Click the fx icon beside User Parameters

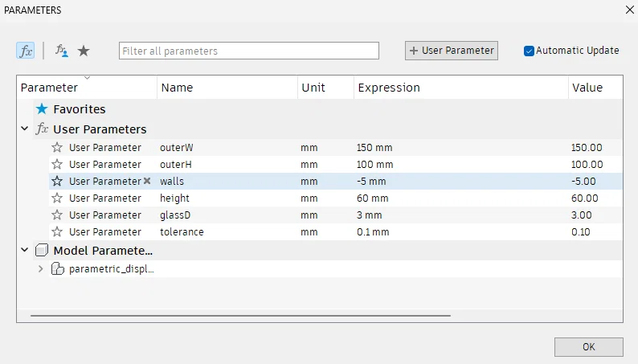click(x=43, y=129)
